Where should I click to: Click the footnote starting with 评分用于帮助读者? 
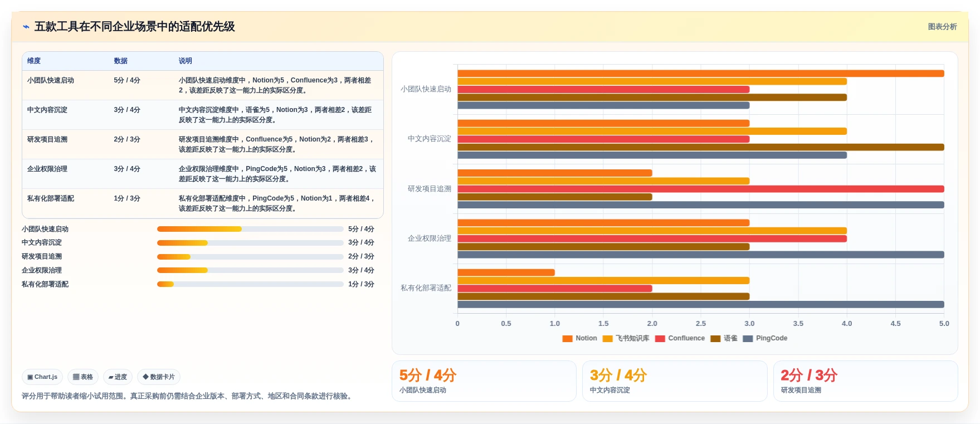click(188, 396)
